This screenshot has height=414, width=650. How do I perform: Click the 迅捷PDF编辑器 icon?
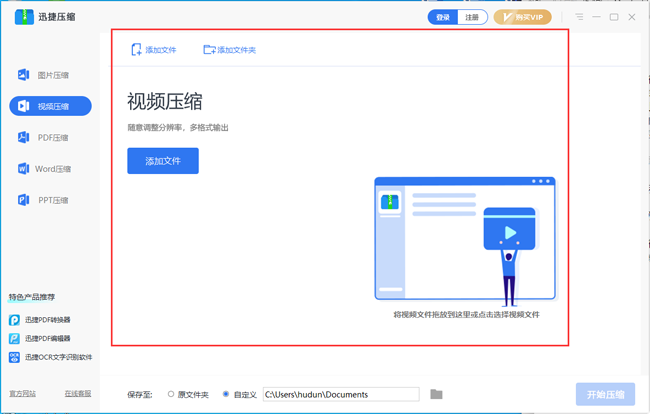(14, 339)
